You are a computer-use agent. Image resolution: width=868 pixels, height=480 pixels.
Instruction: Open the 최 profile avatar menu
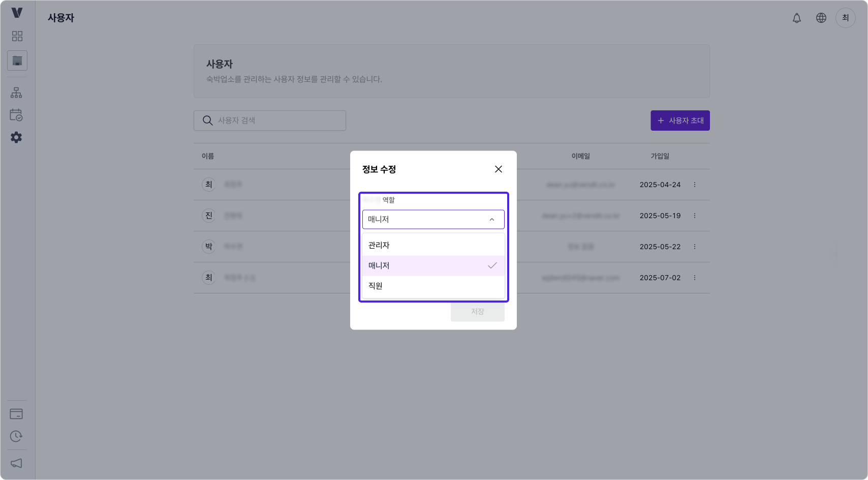pyautogui.click(x=845, y=18)
